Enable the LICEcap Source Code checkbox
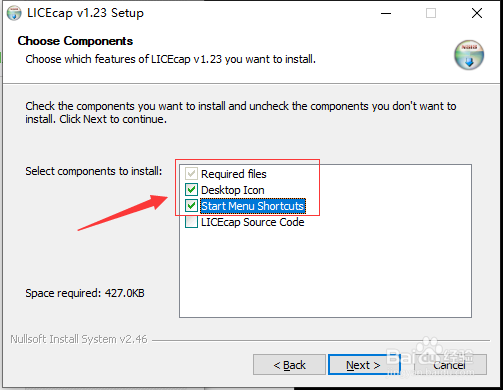Image resolution: width=503 pixels, height=390 pixels. 191,222
